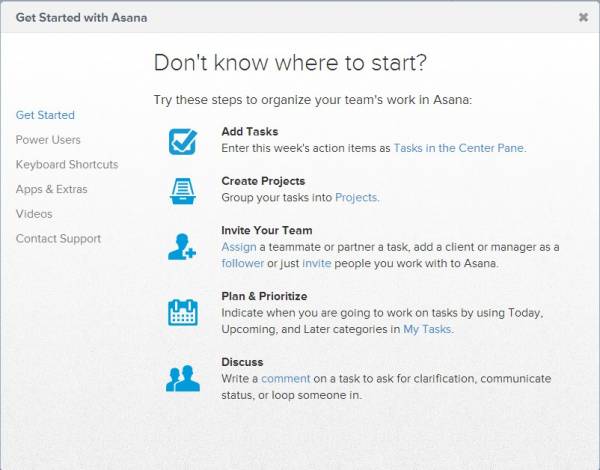Click the Discuss two-people icon

click(183, 378)
